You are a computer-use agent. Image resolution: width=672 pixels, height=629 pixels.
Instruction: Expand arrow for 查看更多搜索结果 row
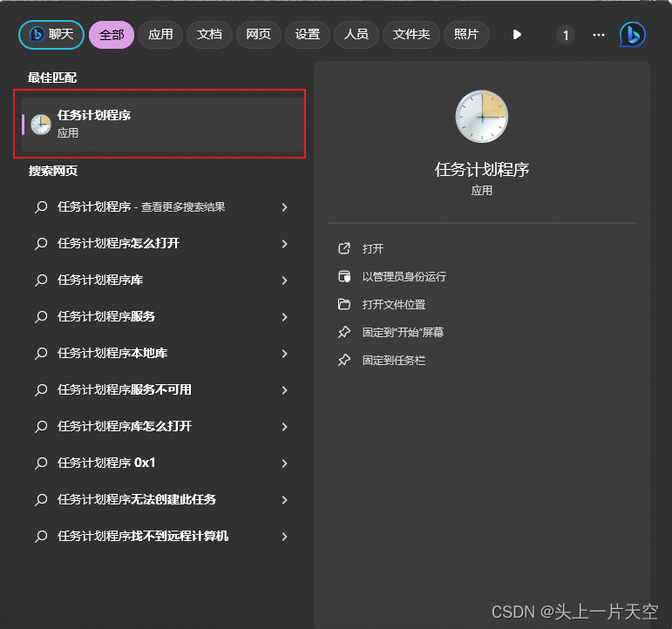point(284,207)
